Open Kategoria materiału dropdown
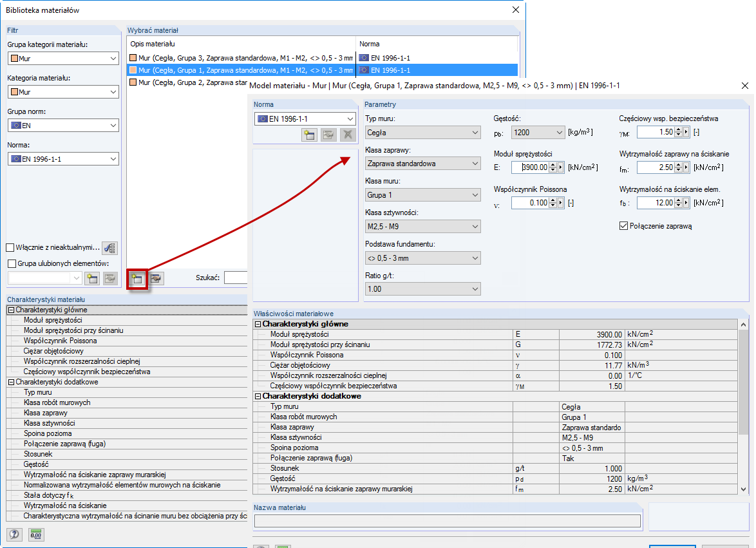This screenshot has width=756, height=548. tap(63, 91)
